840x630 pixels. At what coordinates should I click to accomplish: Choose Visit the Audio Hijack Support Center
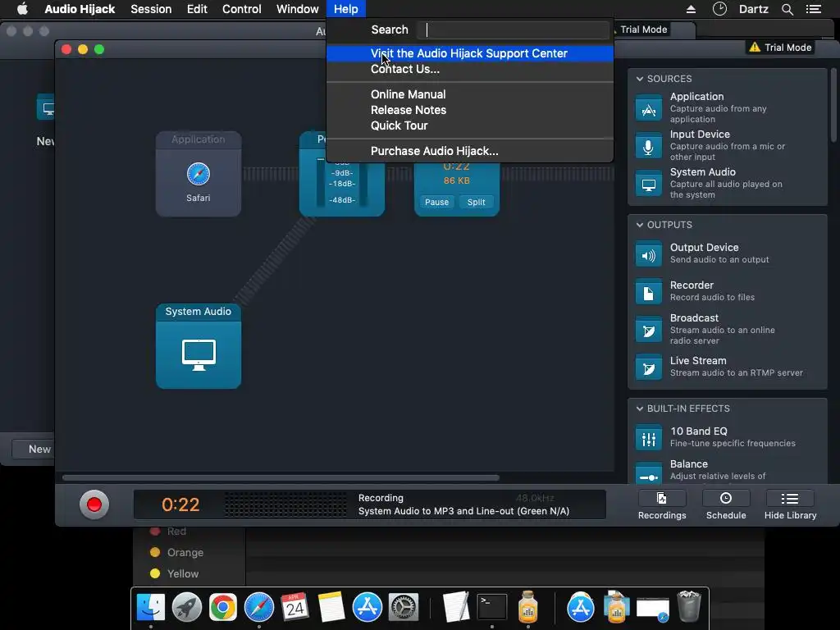point(470,53)
